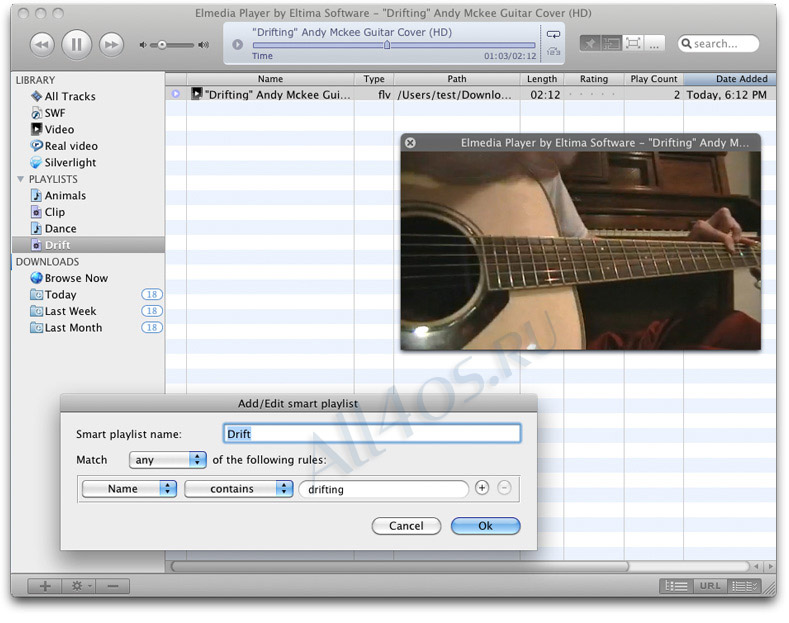Click the horizontal scrollbar
The width and height of the screenshot is (789, 623).
(x=400, y=566)
